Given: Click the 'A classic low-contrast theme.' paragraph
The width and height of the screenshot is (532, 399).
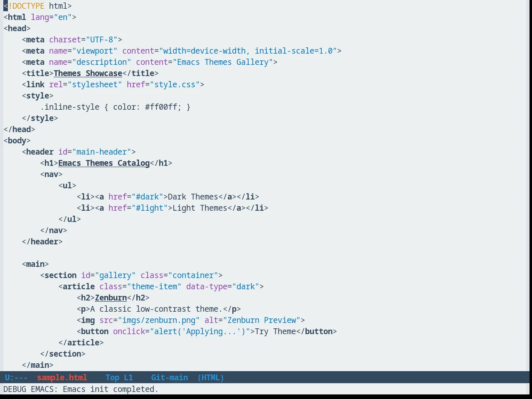Looking at the screenshot, I should (157, 309).
